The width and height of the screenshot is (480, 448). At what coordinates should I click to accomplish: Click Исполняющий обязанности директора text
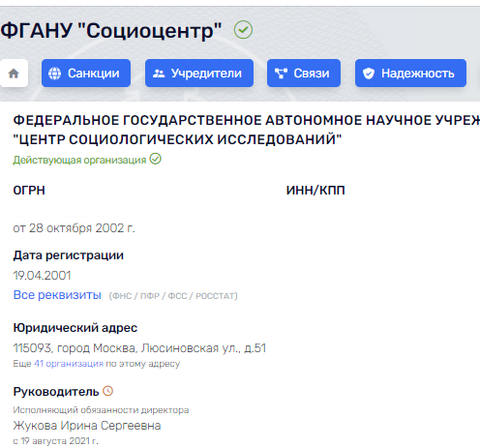tap(101, 410)
